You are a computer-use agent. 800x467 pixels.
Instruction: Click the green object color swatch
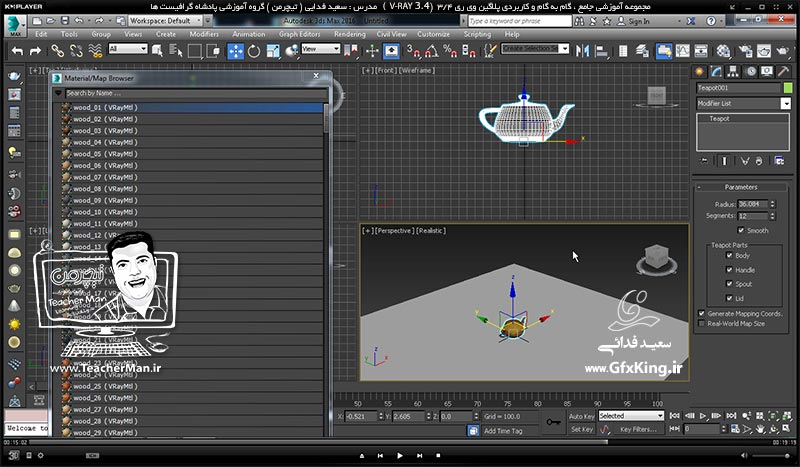pyautogui.click(x=788, y=88)
